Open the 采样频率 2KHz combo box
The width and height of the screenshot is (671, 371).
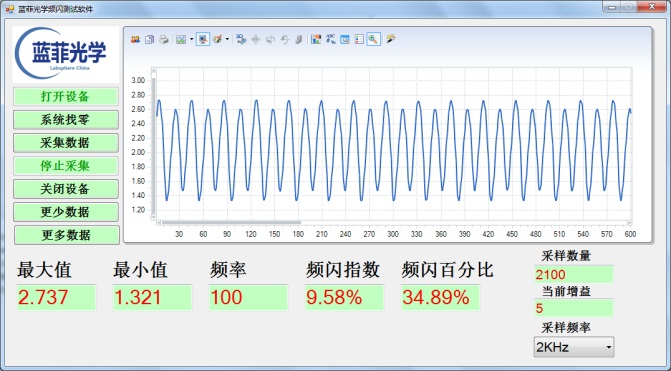coord(573,347)
